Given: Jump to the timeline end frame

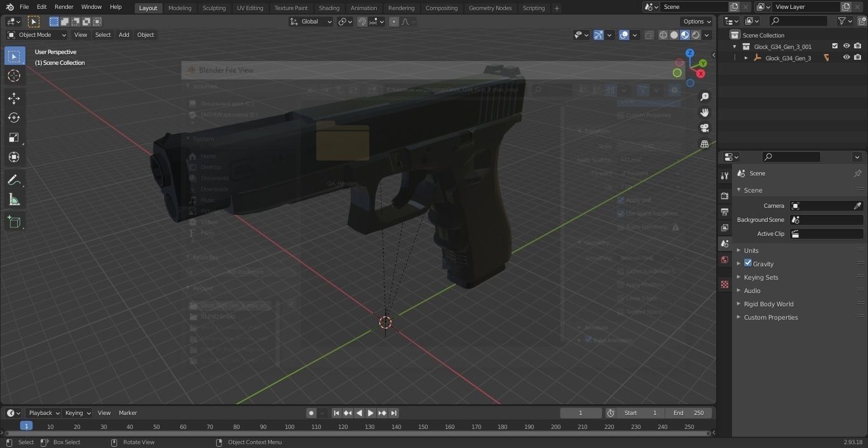Looking at the screenshot, I should [394, 413].
